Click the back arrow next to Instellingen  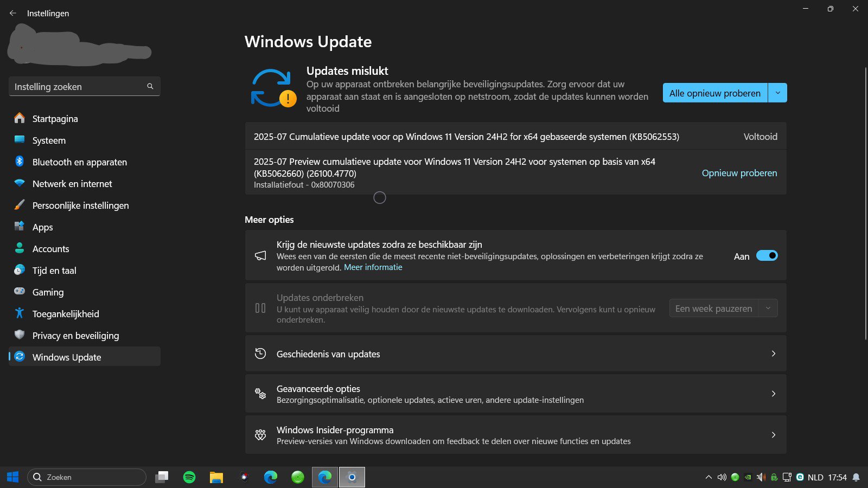click(x=13, y=13)
